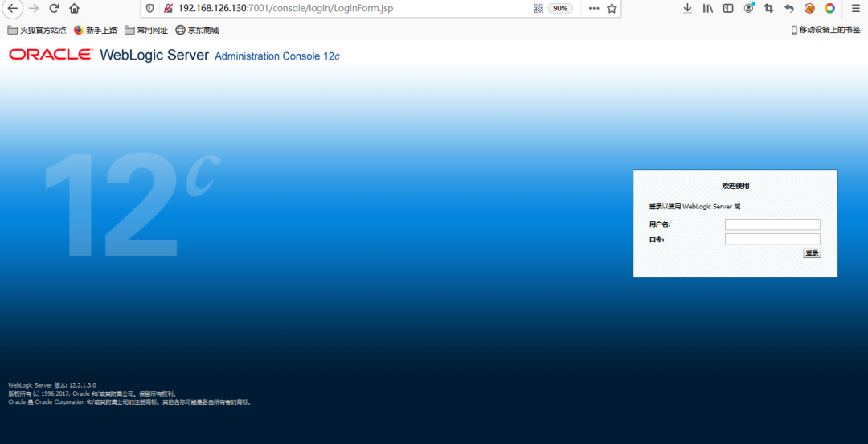Open the page actions three-dot menu
868x444 pixels.
coord(594,8)
